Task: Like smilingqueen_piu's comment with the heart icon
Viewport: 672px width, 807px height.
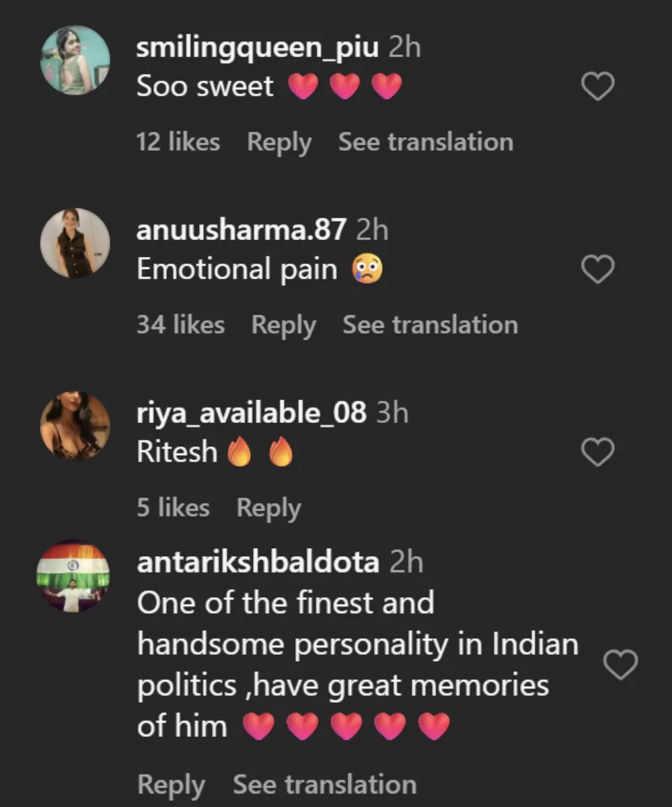Action: click(597, 85)
